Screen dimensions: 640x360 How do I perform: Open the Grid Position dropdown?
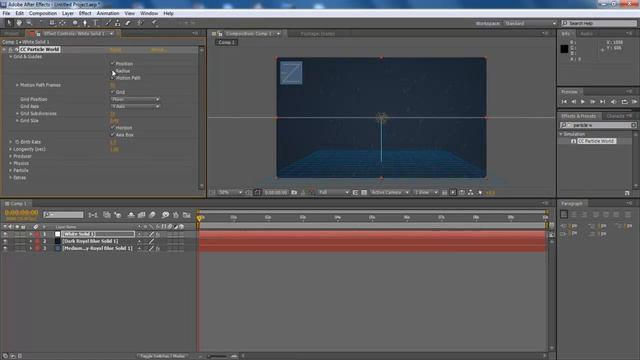coord(135,99)
